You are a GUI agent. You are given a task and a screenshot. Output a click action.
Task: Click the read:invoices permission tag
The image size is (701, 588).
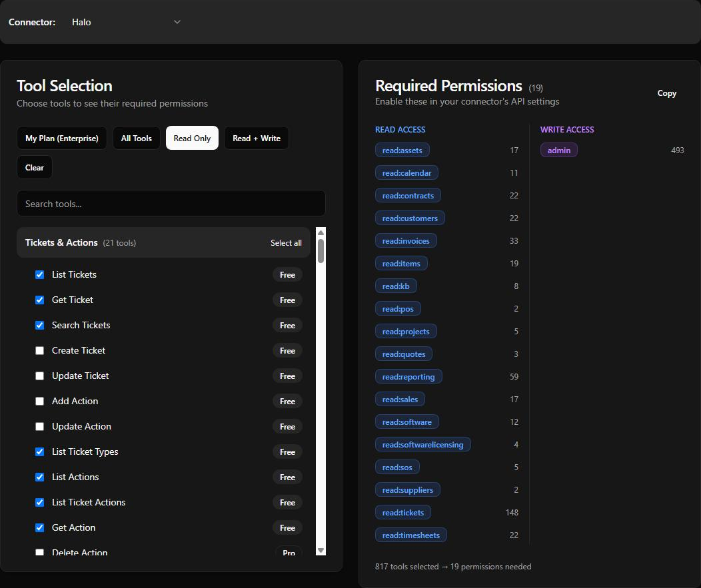click(406, 241)
